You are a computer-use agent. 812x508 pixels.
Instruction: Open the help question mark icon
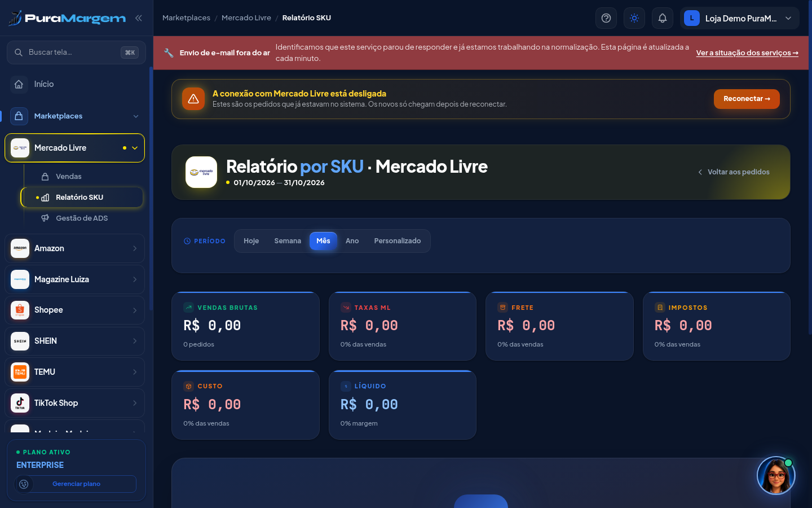[606, 18]
